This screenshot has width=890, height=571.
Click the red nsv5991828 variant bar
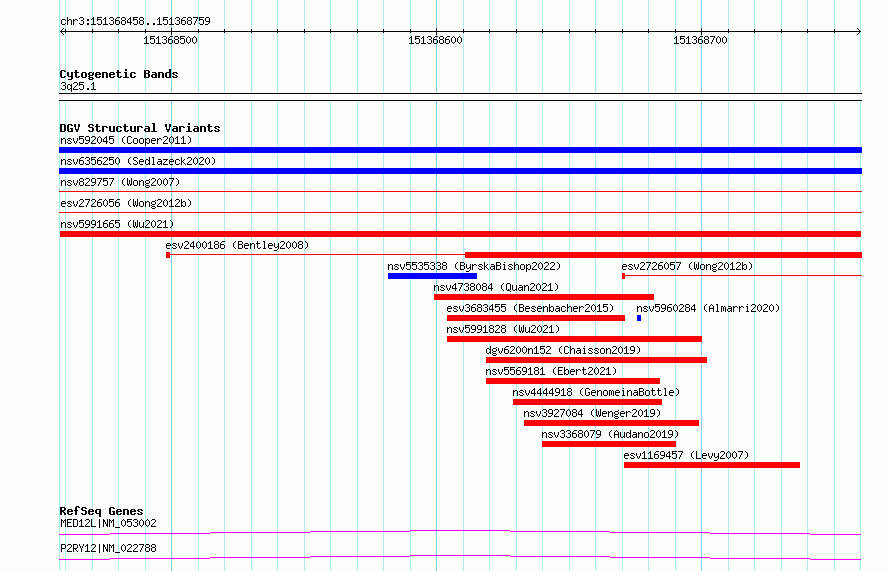click(x=574, y=339)
